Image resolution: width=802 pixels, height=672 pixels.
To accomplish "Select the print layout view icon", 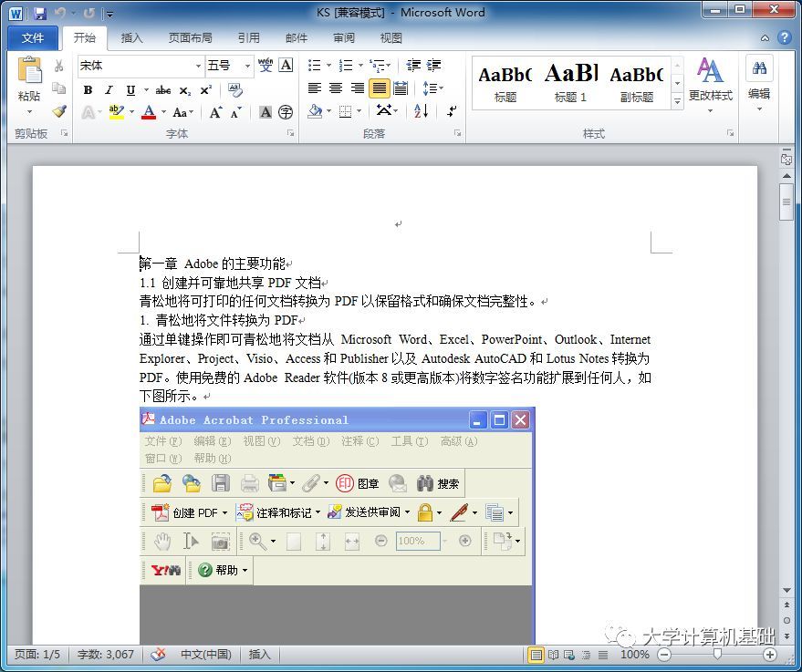I will click(x=536, y=654).
